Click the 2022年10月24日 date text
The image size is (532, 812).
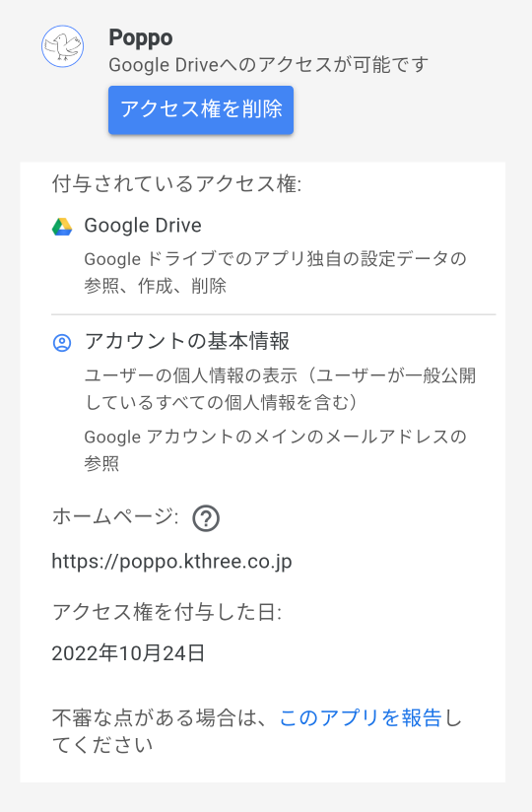(128, 653)
